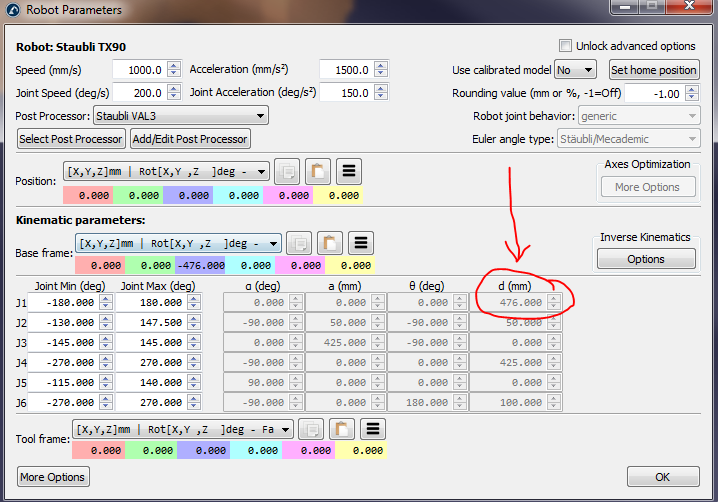Screen dimensions: 718x502
Task: Paste values into the Position row
Action: [x=316, y=171]
